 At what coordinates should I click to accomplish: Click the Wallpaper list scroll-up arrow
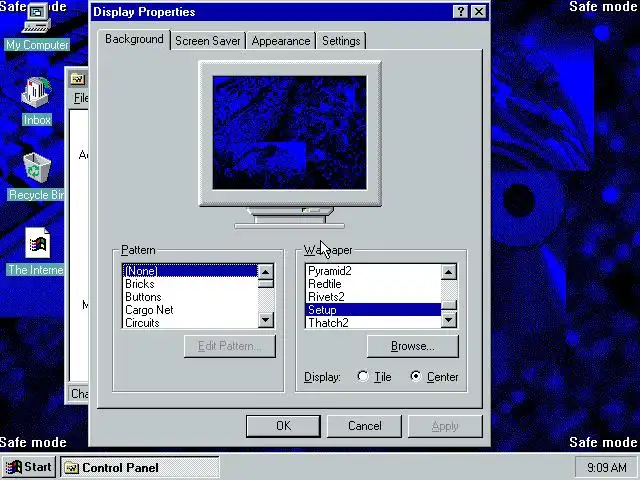[x=449, y=271]
